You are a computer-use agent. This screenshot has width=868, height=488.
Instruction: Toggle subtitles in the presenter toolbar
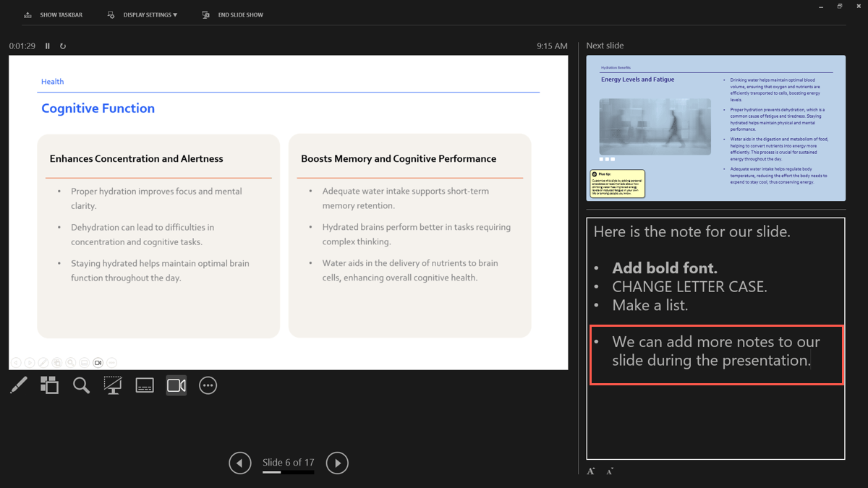tap(145, 385)
